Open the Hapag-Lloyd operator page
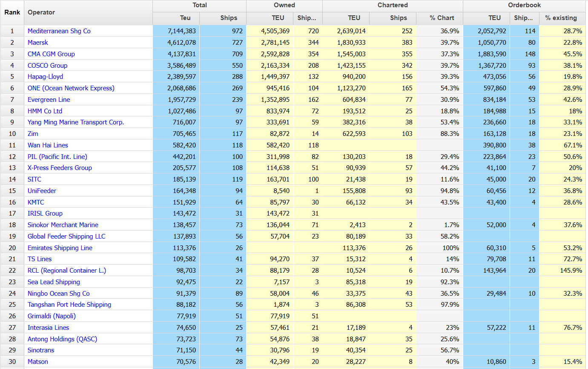 [x=45, y=77]
